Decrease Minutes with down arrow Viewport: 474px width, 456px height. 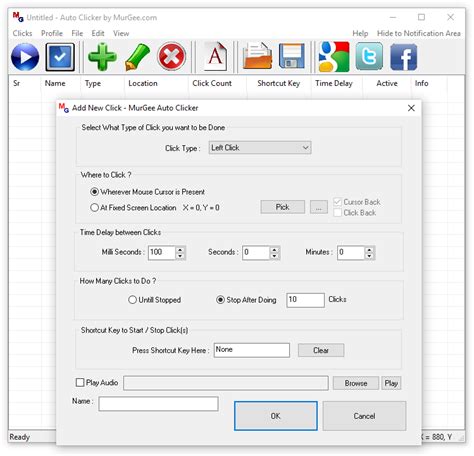pos(369,256)
